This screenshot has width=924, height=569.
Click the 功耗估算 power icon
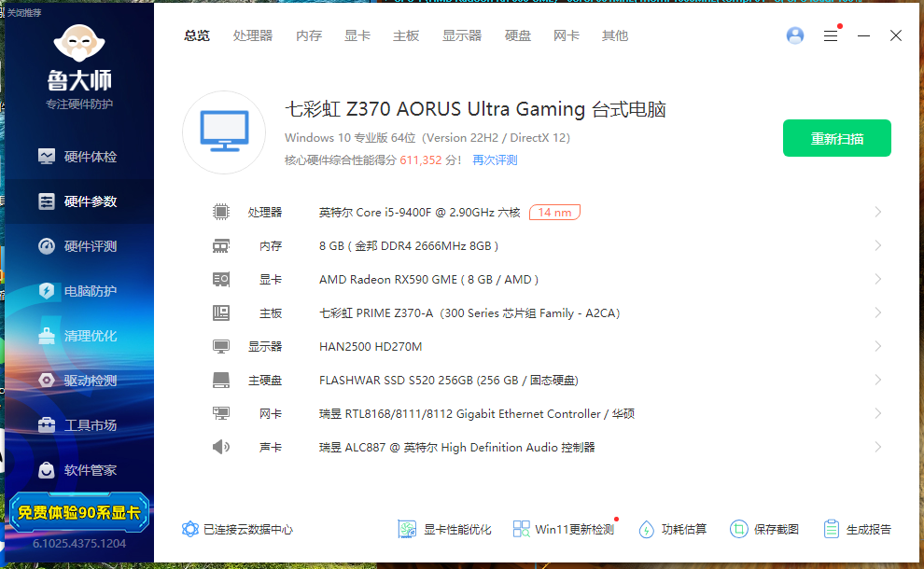tap(647, 529)
